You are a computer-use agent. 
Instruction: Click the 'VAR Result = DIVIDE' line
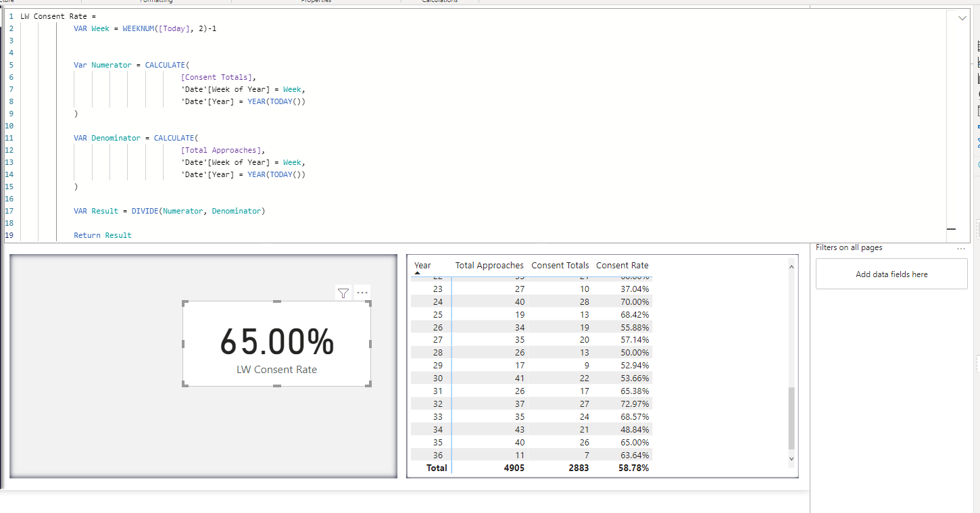point(170,211)
